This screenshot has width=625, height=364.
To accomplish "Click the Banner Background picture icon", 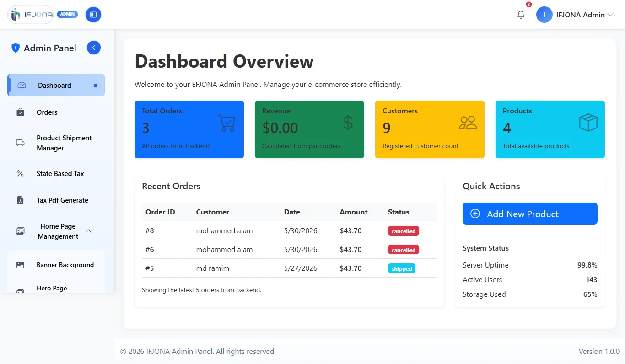I will click(x=20, y=265).
